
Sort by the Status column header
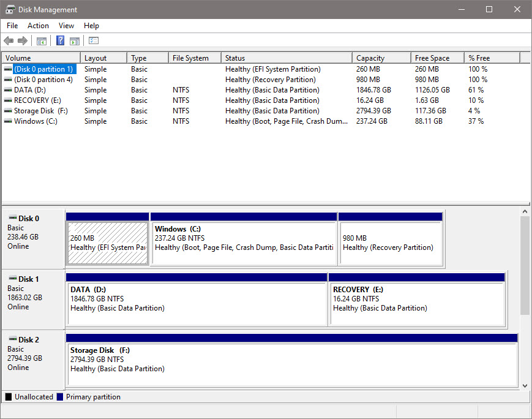287,58
